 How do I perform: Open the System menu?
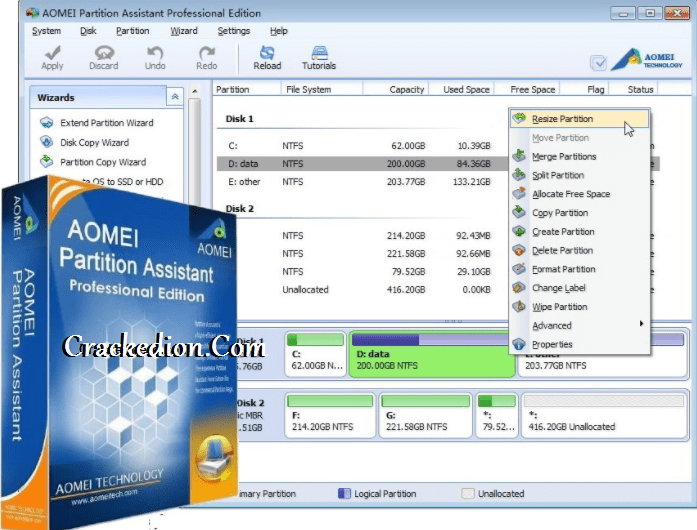point(46,31)
